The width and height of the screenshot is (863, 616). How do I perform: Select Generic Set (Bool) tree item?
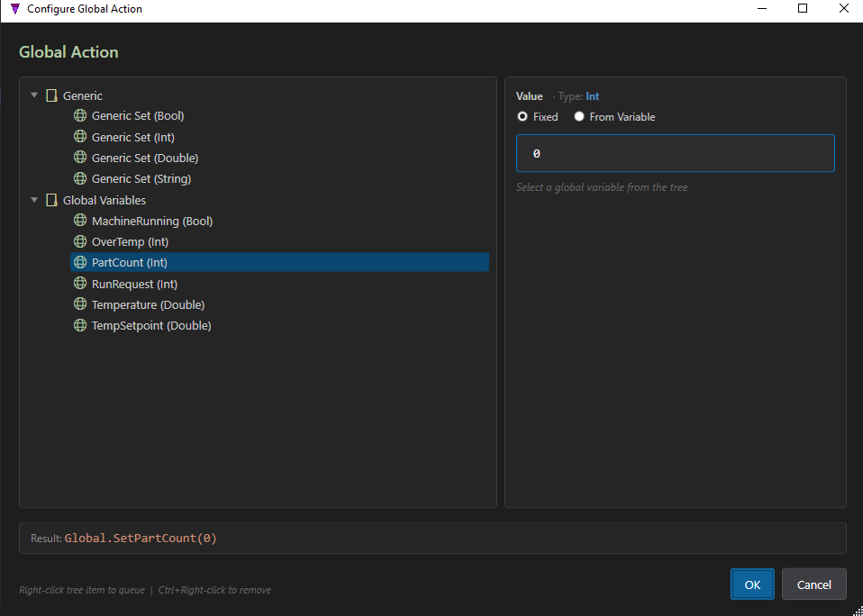coord(138,116)
